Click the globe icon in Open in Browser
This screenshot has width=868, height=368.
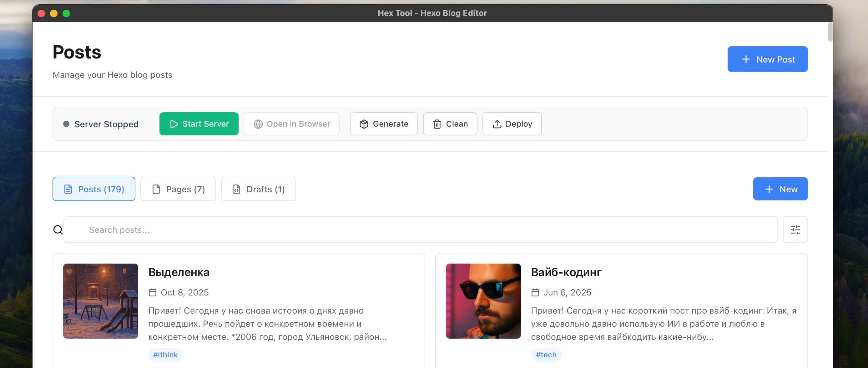point(258,124)
